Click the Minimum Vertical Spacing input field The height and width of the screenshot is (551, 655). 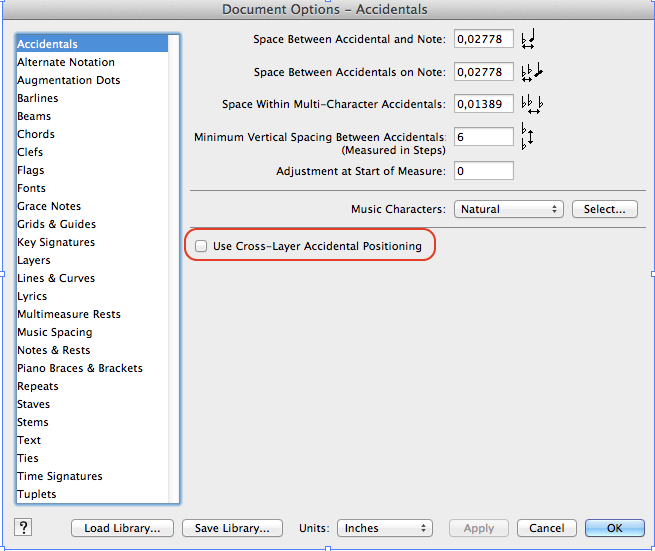(x=484, y=136)
